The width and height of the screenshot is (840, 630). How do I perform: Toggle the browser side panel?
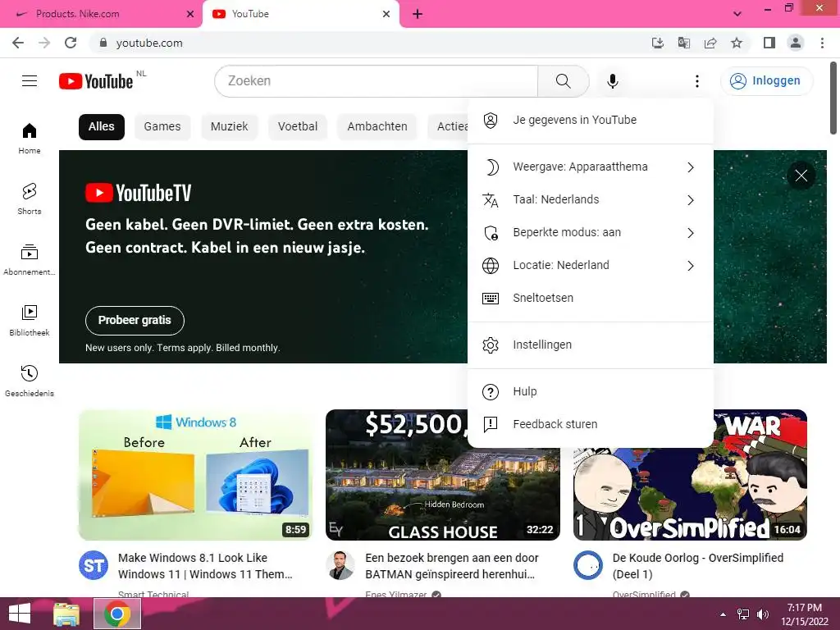(769, 43)
